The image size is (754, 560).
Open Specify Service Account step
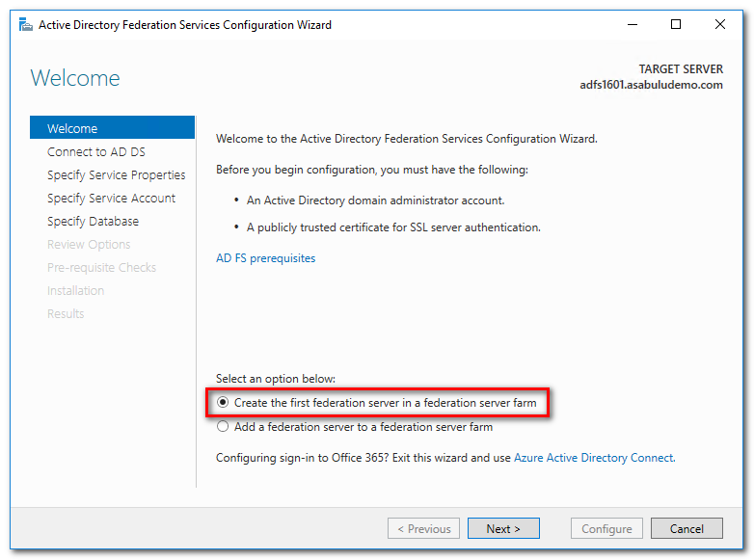[111, 198]
